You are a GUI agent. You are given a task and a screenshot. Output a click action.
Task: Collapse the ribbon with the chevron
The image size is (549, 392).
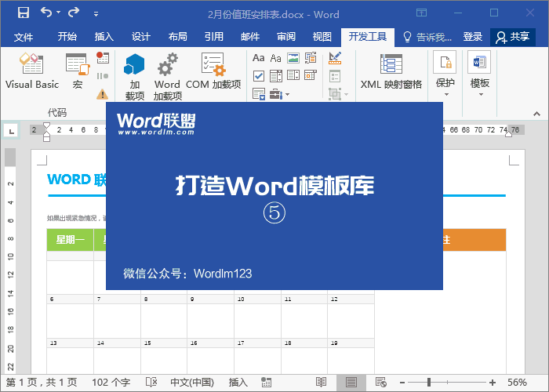click(536, 114)
